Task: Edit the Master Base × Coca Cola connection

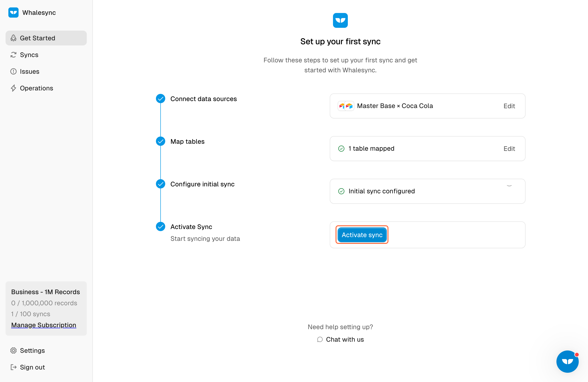Action: pyautogui.click(x=509, y=106)
